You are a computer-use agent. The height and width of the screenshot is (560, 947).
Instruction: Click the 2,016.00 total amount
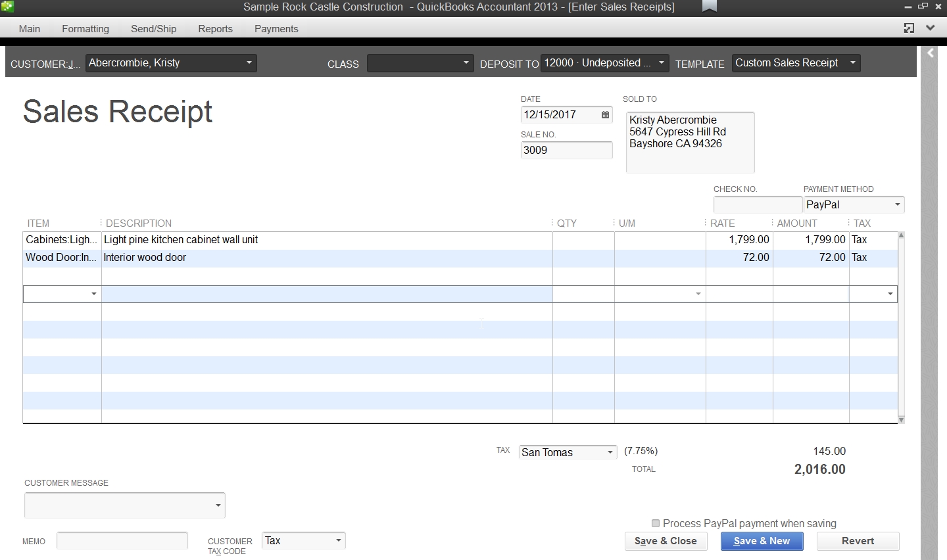click(x=820, y=469)
